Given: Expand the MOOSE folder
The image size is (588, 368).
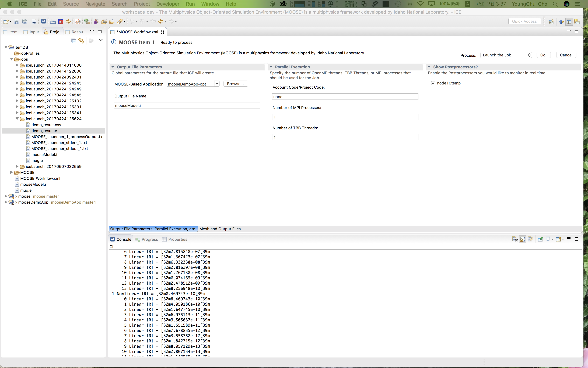Looking at the screenshot, I should point(11,172).
